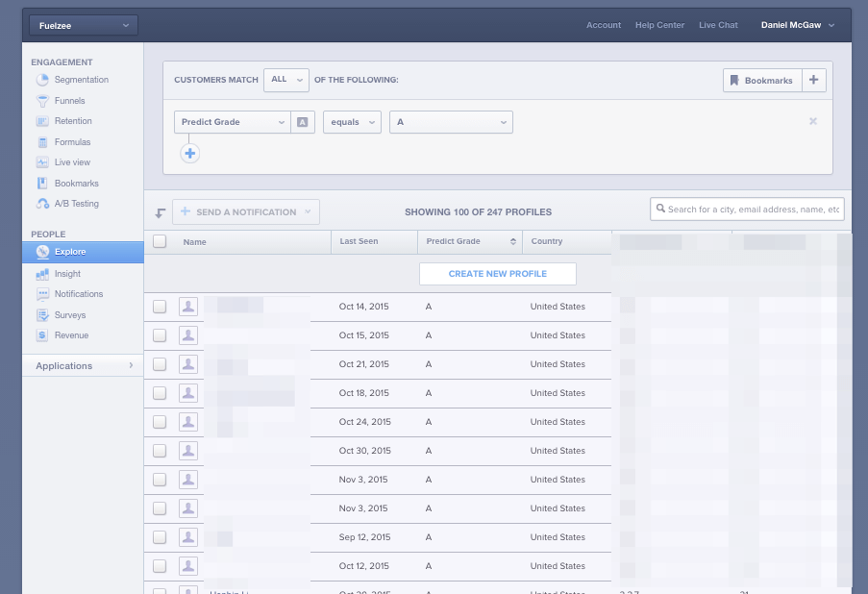The image size is (868, 594).
Task: Click the A/B Testing icon
Action: tap(42, 204)
